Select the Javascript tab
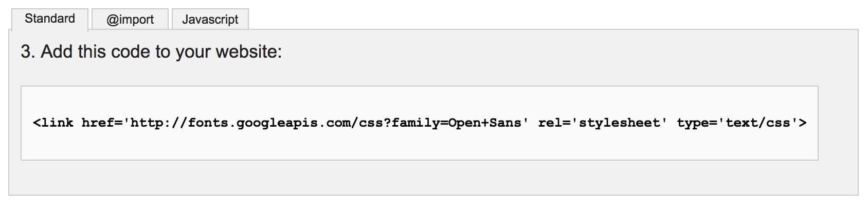Viewport: 868px width, 207px height. (x=210, y=20)
